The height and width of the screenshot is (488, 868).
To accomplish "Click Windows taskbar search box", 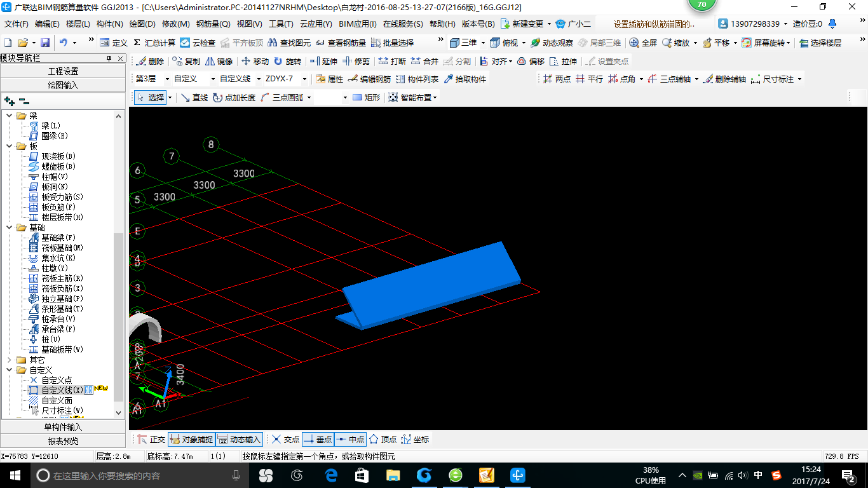I will point(139,475).
